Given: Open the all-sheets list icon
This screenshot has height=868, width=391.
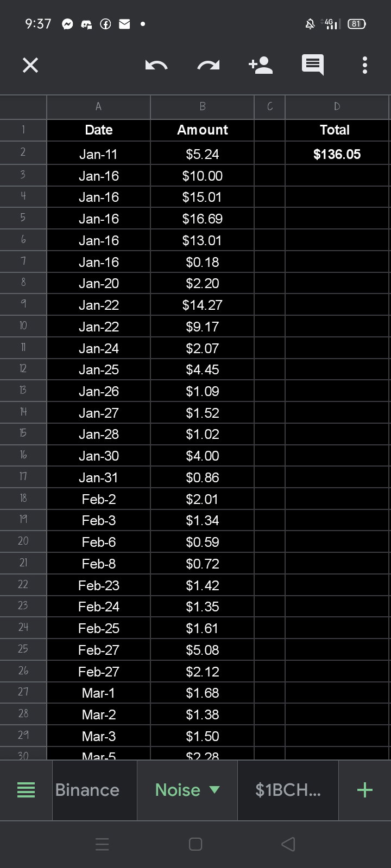Looking at the screenshot, I should coord(26,790).
